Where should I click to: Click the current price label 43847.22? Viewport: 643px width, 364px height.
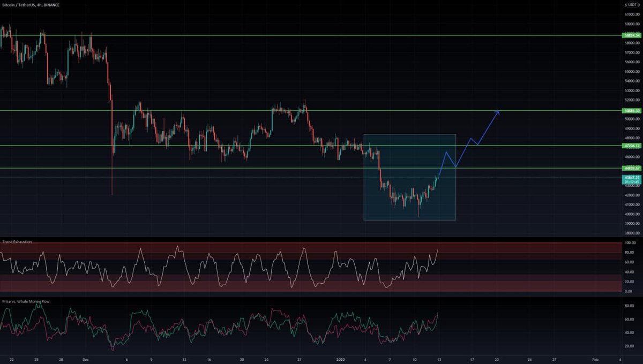pos(632,177)
